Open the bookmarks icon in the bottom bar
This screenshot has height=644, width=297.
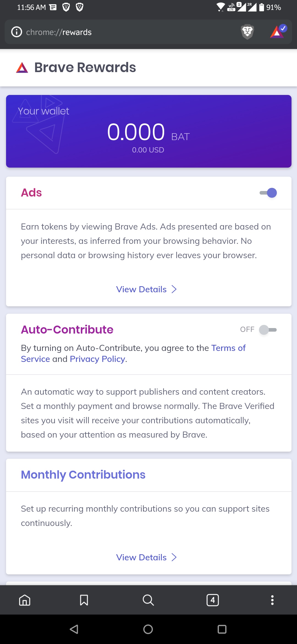tap(84, 600)
